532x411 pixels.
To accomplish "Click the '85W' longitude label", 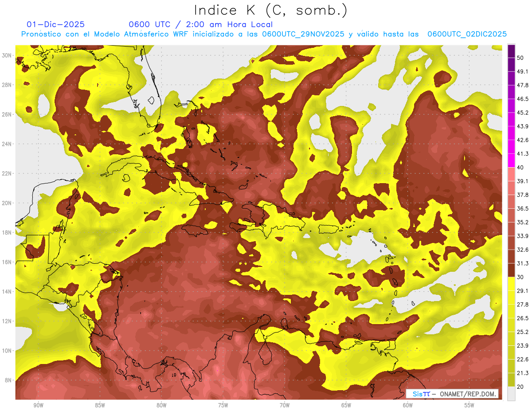I will (x=100, y=405).
